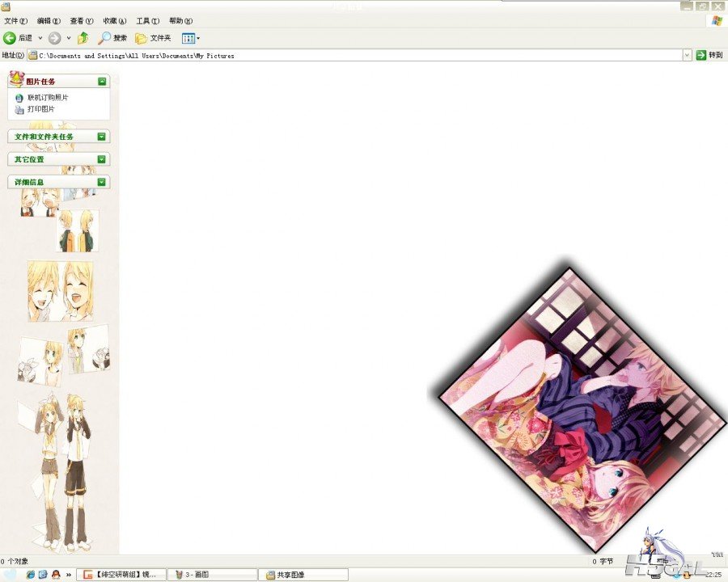Viewport: 728px width, 582px height.
Task: Click folder icon in address bar
Action: [x=33, y=55]
